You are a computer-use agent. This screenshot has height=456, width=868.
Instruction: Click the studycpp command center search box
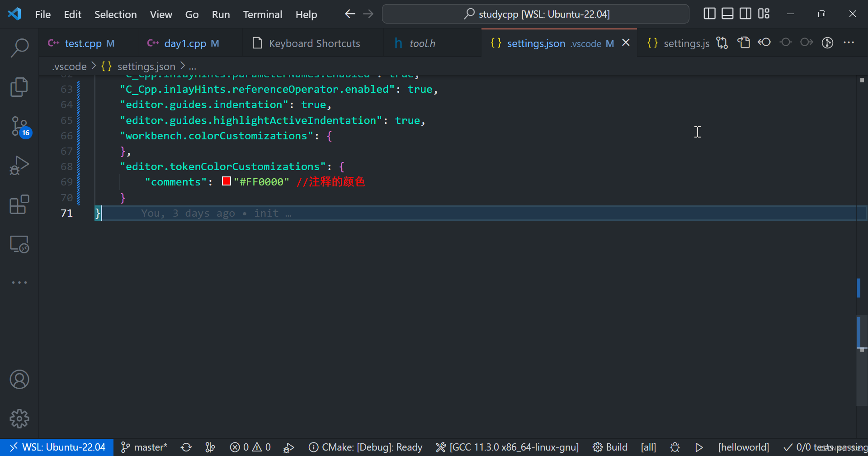tap(536, 14)
